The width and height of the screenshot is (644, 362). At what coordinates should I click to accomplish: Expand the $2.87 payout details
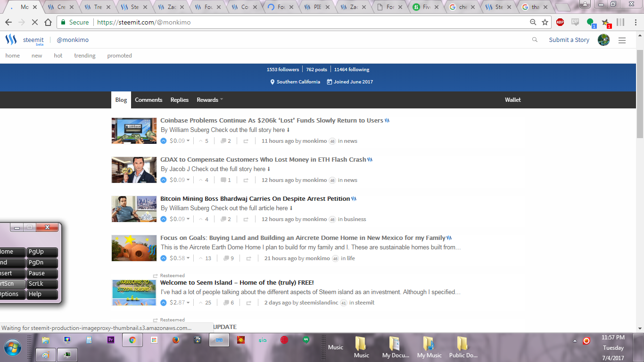tap(180, 303)
